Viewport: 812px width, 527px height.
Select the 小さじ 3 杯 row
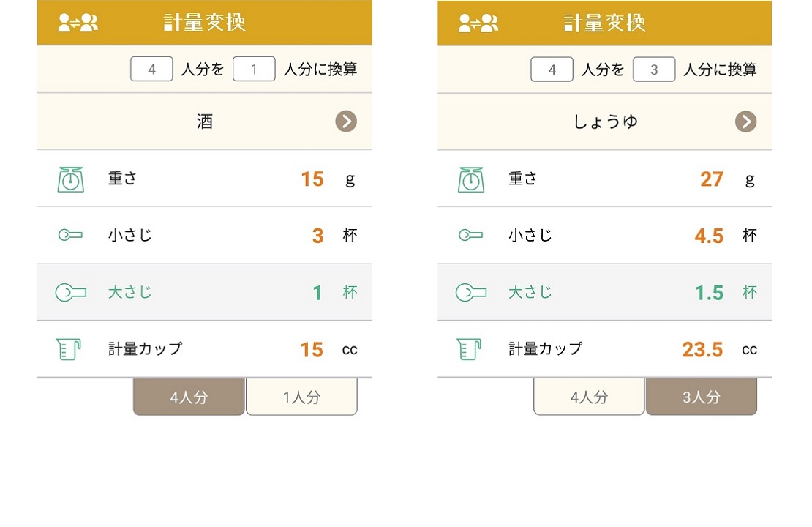tap(205, 235)
